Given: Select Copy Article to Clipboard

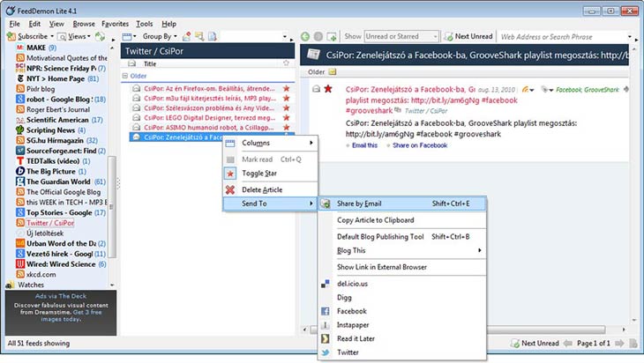Looking at the screenshot, I should (x=375, y=220).
